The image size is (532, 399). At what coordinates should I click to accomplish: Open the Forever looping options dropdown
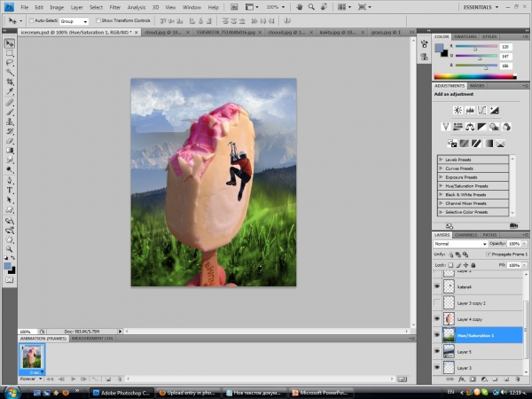tap(31, 379)
